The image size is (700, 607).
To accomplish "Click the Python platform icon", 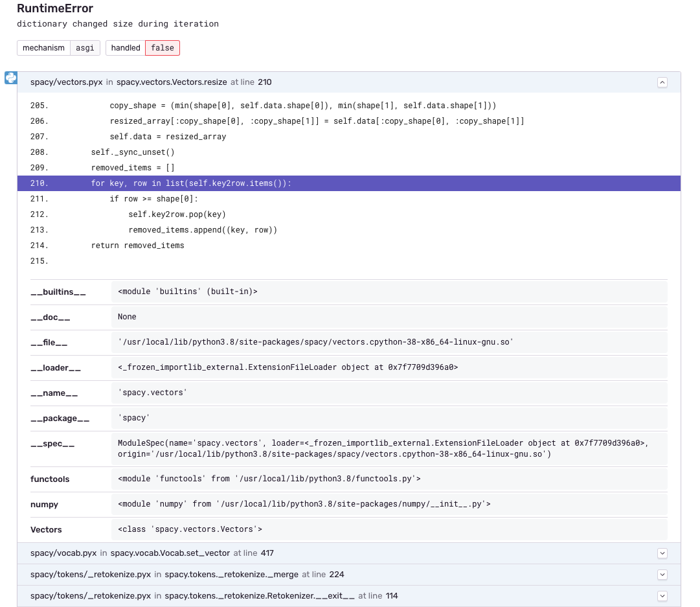I will coord(11,78).
